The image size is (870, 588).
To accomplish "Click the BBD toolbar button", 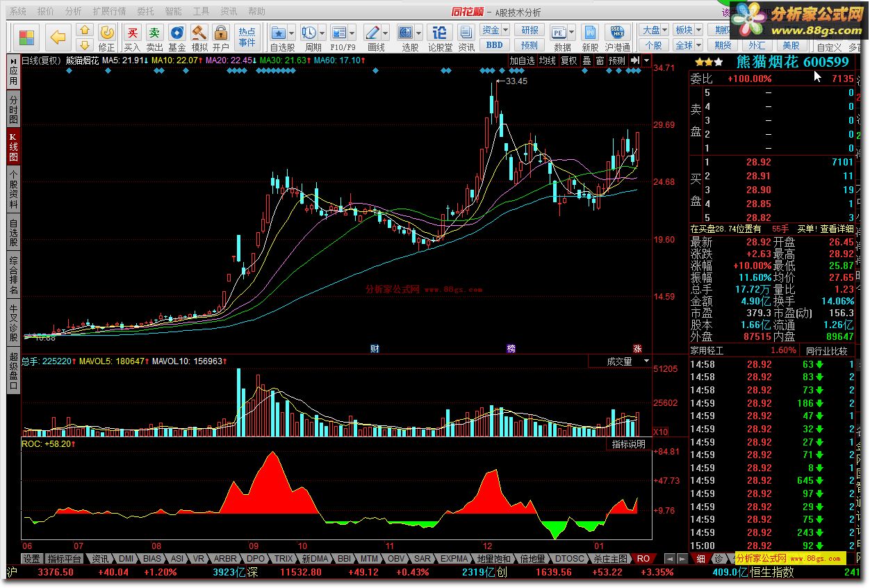I will pos(494,45).
